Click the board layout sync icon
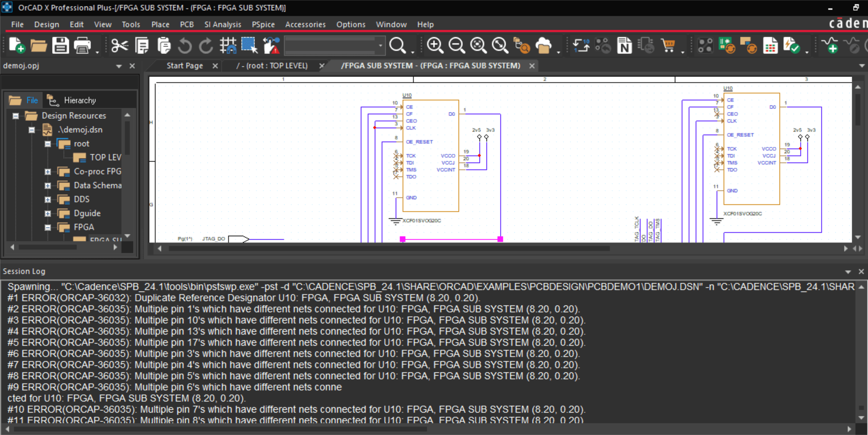Image resolution: width=868 pixels, height=435 pixels. (x=748, y=46)
